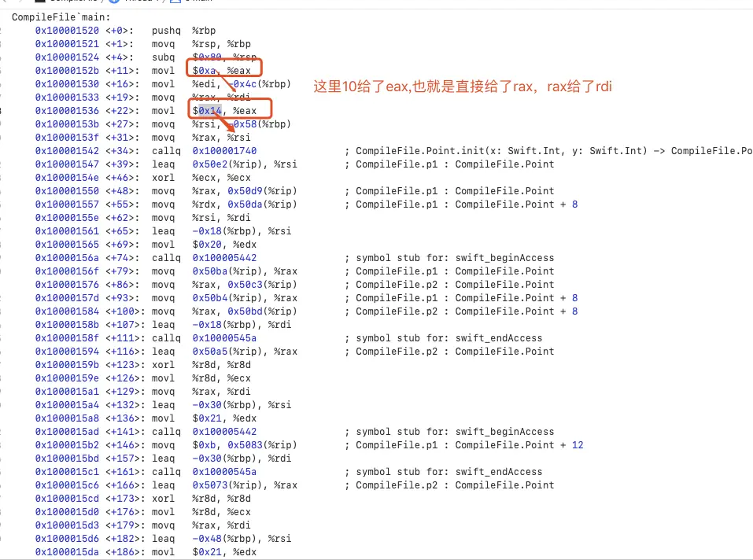Click operand 0x50a5(%rip), %rax at offset +116
Image resolution: width=753 pixels, height=560 pixels.
pyautogui.click(x=245, y=352)
